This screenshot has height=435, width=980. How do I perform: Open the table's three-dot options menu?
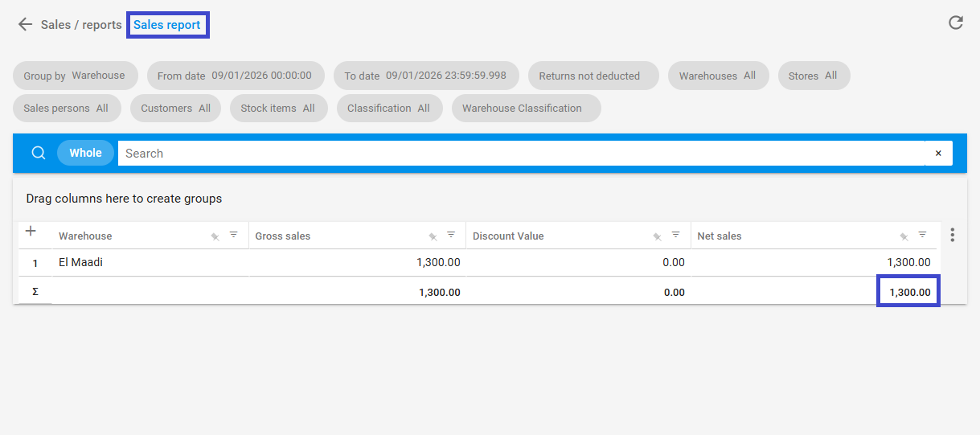coord(953,235)
